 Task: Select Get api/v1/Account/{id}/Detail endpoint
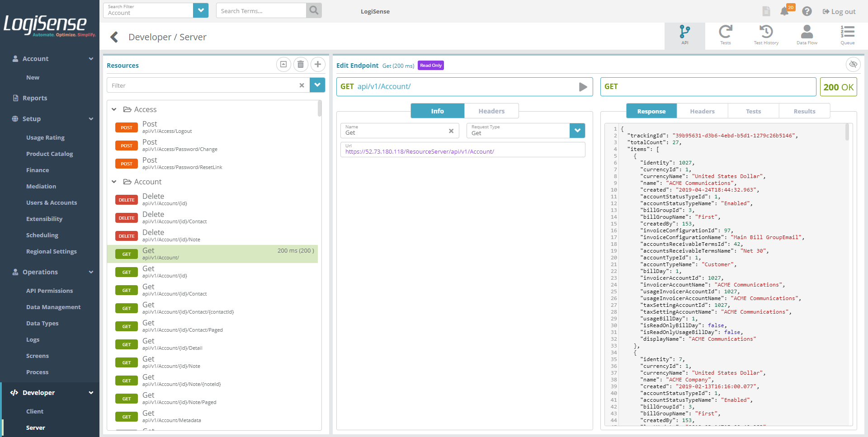212,344
